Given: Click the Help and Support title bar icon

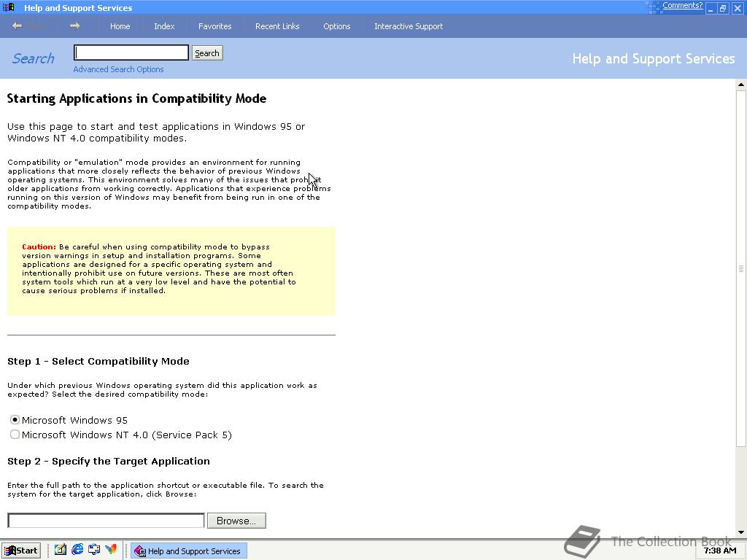Looking at the screenshot, I should click(x=9, y=7).
